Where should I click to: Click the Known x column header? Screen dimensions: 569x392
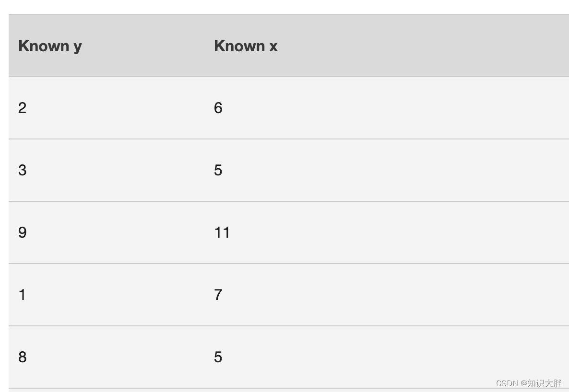[x=246, y=46]
